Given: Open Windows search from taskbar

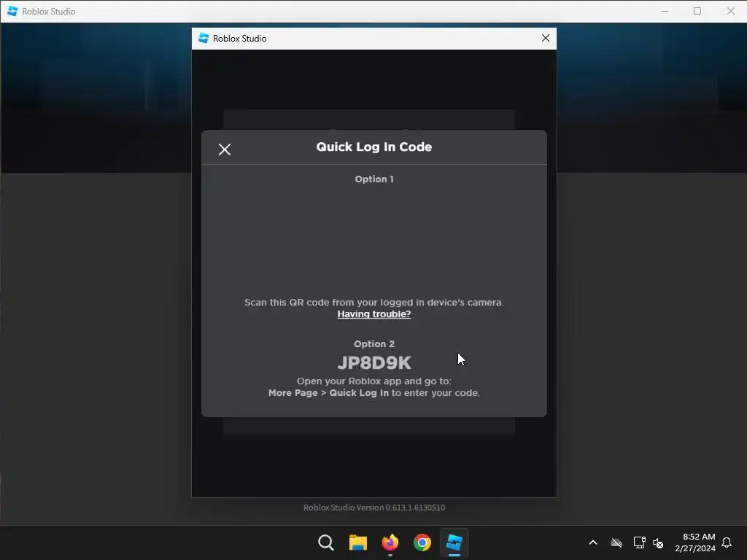Looking at the screenshot, I should tap(326, 542).
